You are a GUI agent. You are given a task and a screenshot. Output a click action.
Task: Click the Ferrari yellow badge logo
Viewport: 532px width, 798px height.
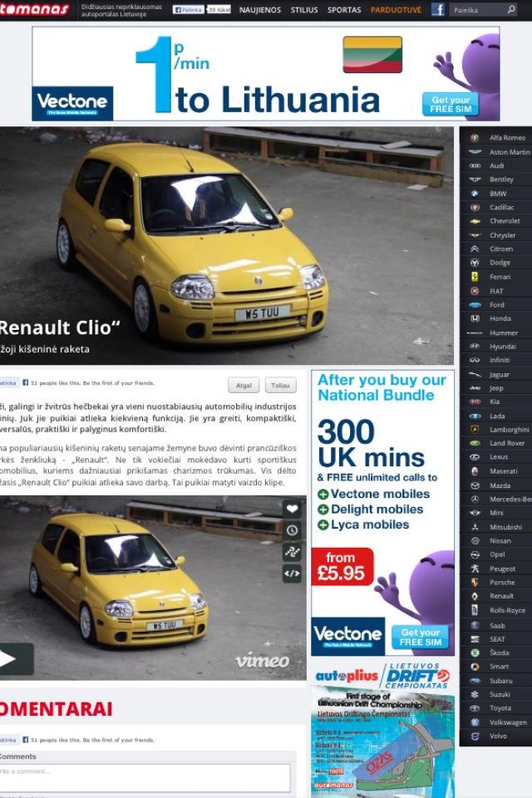pos(475,277)
